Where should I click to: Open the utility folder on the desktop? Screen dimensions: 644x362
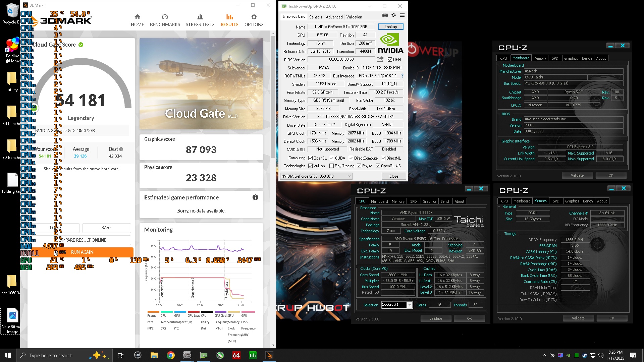(12, 81)
